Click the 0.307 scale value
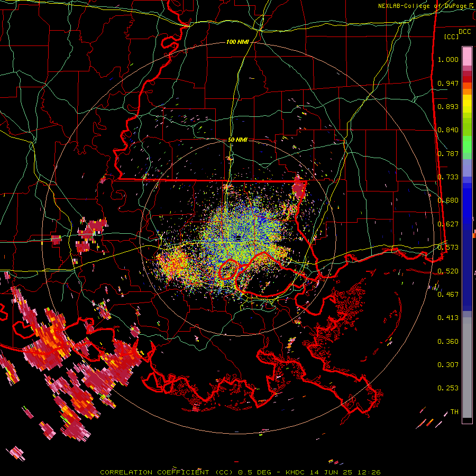476x476 pixels. click(x=448, y=365)
